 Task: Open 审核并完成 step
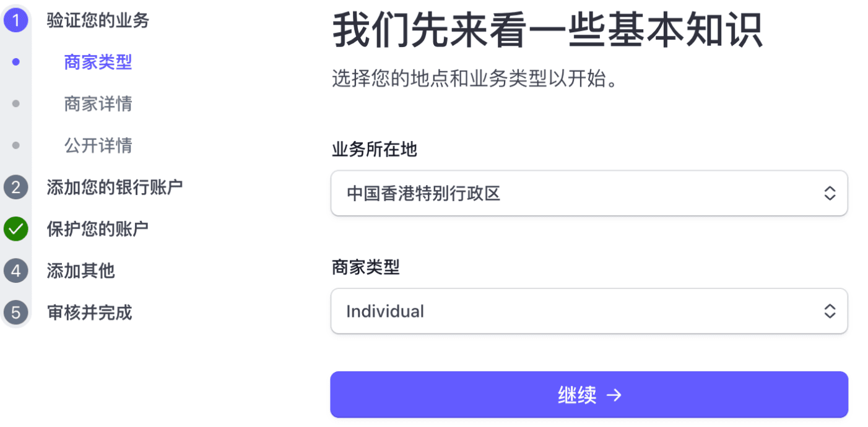coord(89,313)
